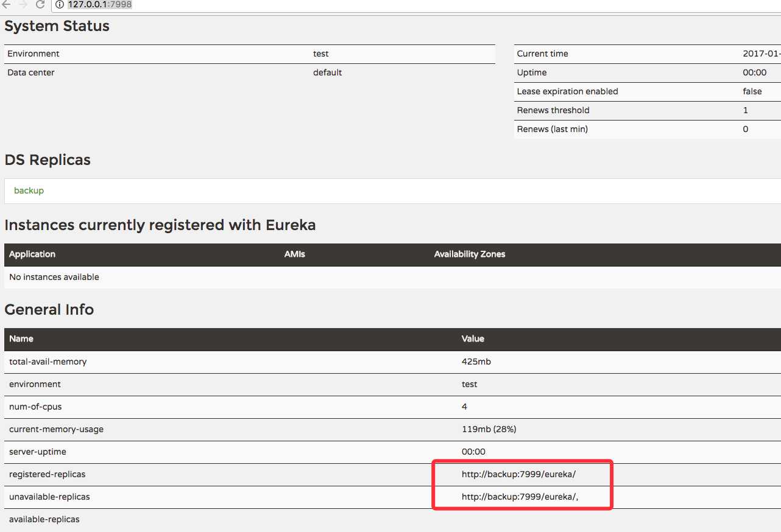Click the browser forward arrow
Viewport: 781px width, 532px height.
tap(23, 4)
